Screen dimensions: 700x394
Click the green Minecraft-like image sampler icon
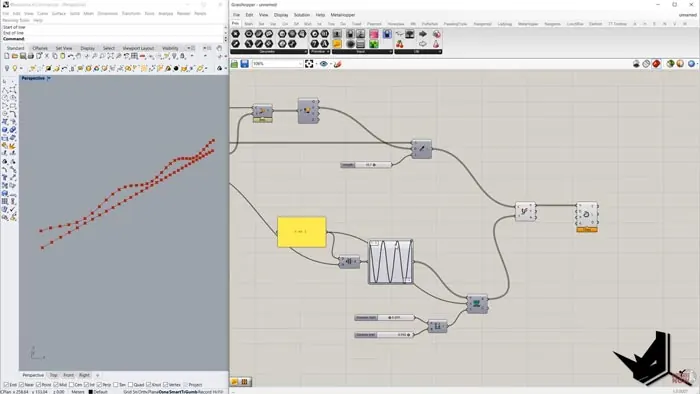(374, 44)
